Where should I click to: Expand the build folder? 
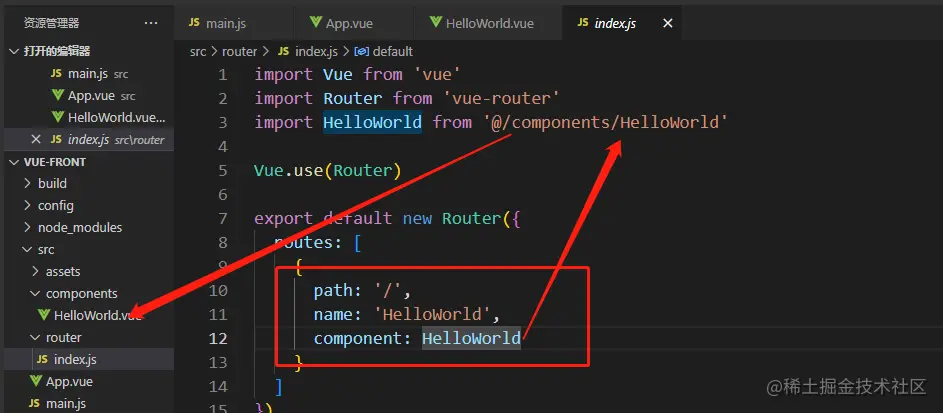[x=89, y=183]
